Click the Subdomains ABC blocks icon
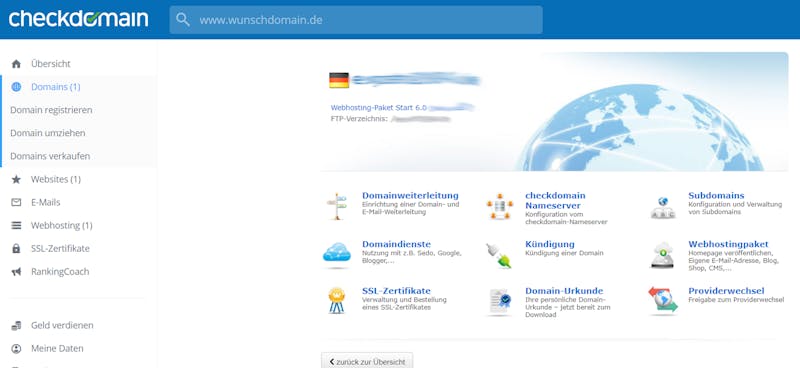Screen dimensions: 800x368 (663, 208)
